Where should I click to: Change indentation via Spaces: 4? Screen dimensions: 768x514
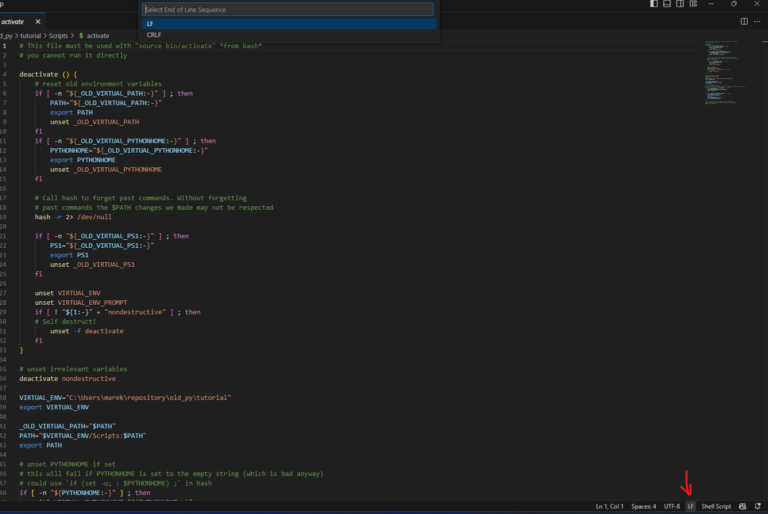coord(644,507)
